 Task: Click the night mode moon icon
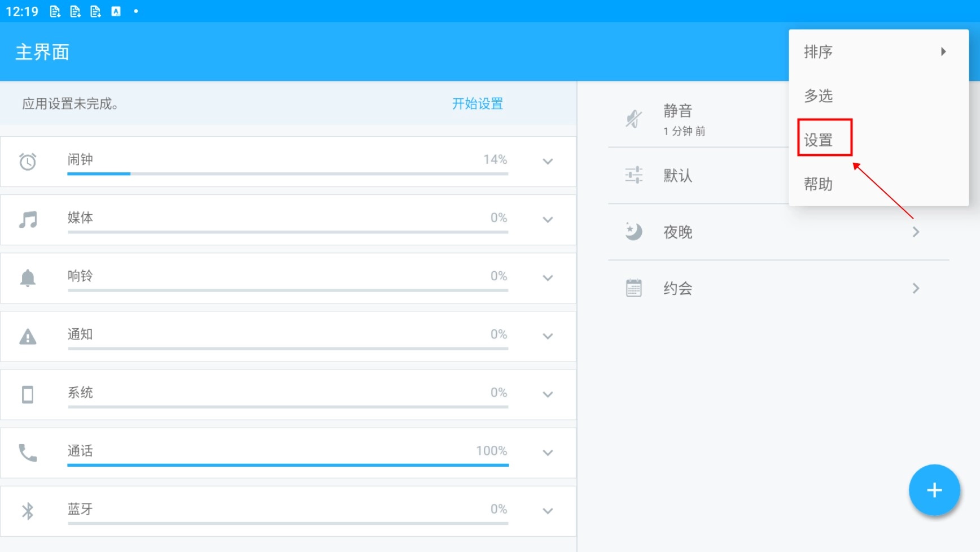(x=633, y=232)
